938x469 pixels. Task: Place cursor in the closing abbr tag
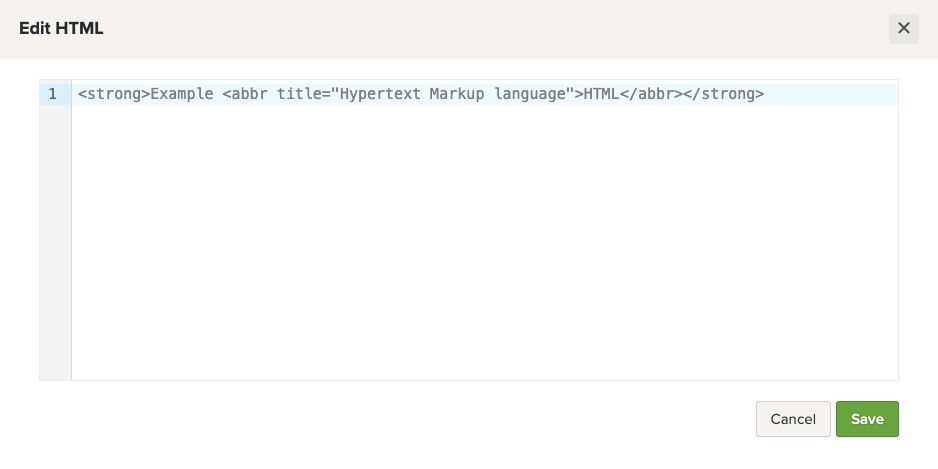651,94
